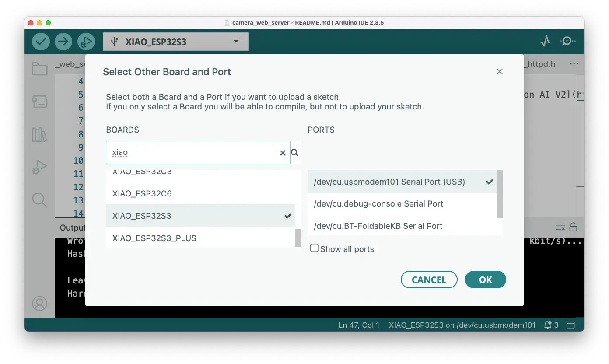Open the Sketchbook folder panel

pos(39,69)
